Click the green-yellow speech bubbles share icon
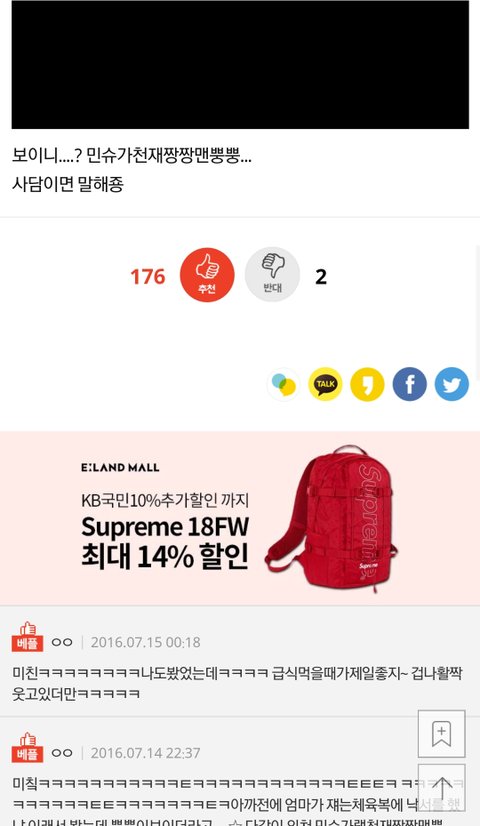This screenshot has width=480, height=826. (x=283, y=384)
